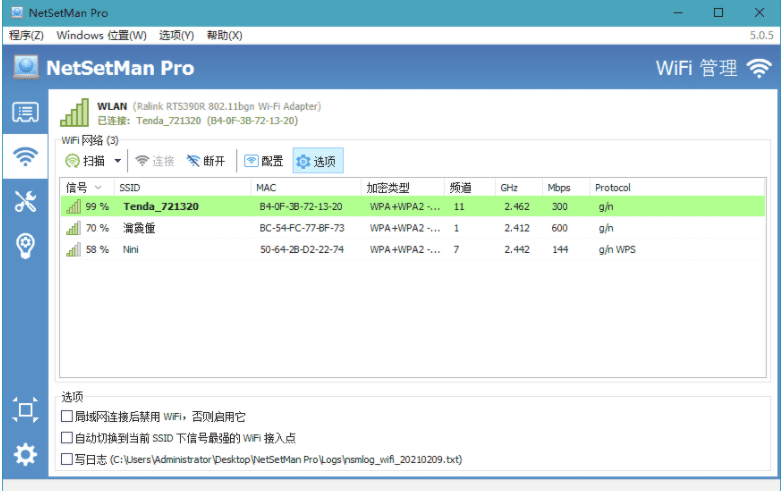This screenshot has height=491, width=781.
Task: Click the g/n WPS protocol cell
Action: click(617, 249)
